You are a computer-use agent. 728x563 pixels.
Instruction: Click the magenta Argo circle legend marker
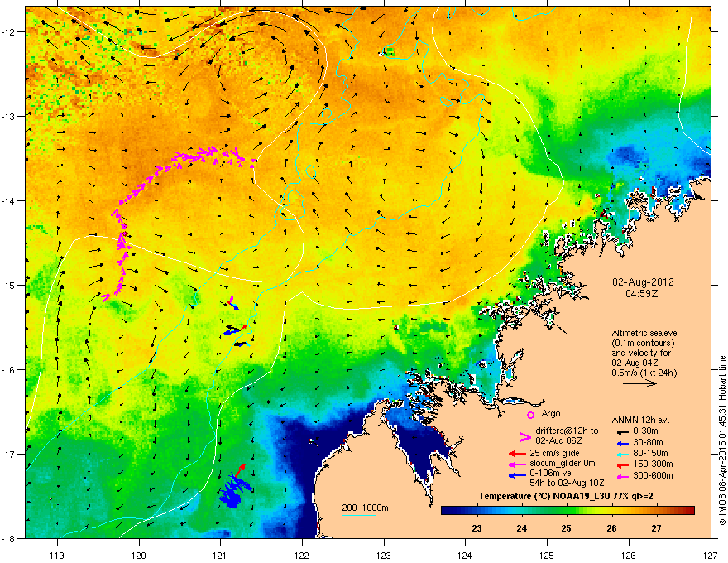530,415
